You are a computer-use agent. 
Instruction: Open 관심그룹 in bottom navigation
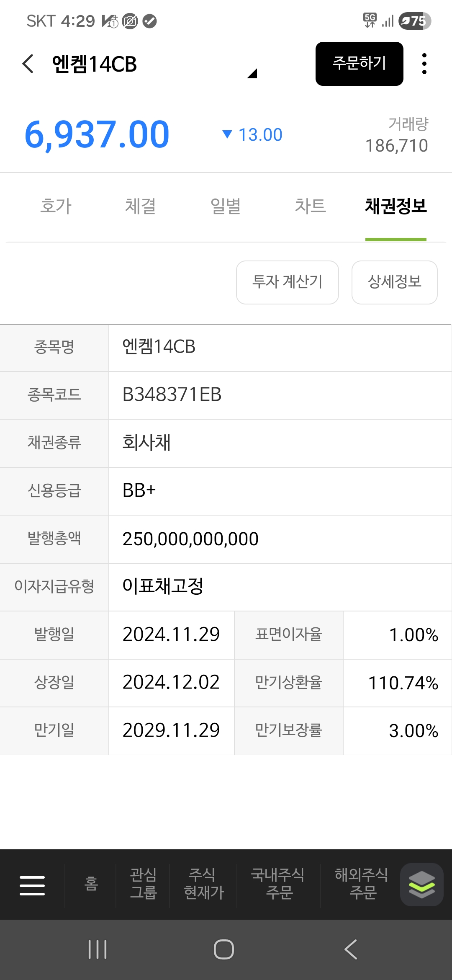click(143, 885)
